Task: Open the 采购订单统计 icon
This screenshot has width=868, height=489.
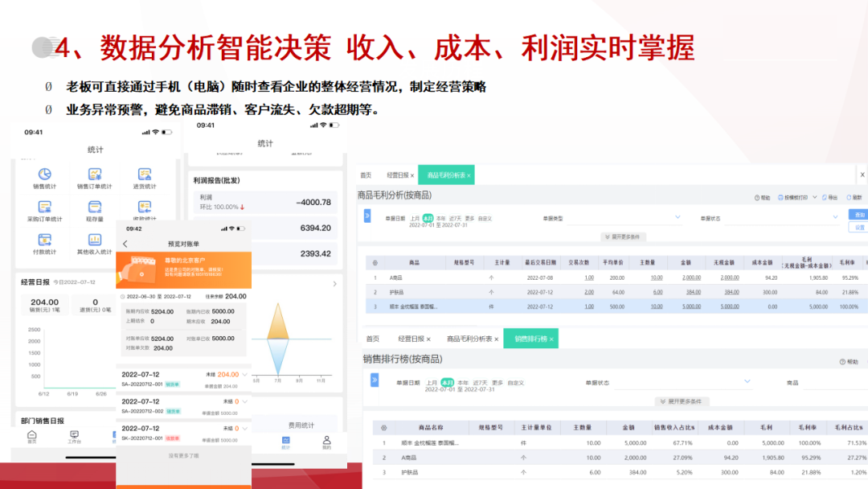Action: (x=45, y=208)
